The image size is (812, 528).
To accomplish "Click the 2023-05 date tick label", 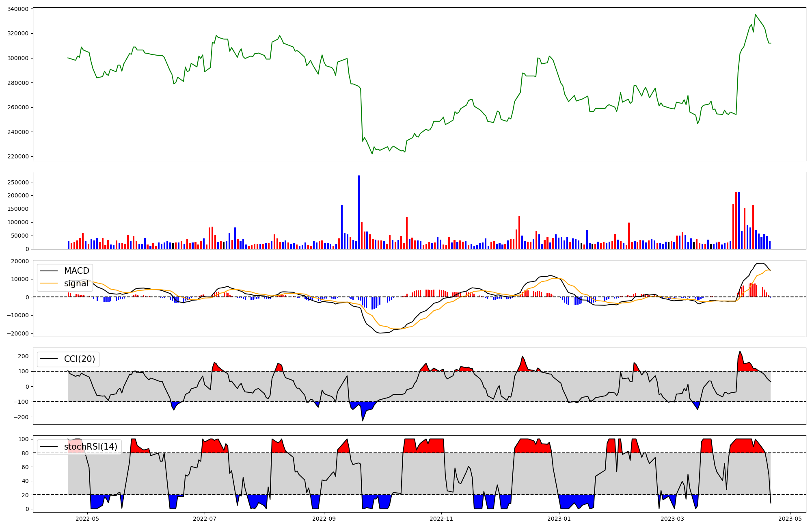I will [x=790, y=519].
